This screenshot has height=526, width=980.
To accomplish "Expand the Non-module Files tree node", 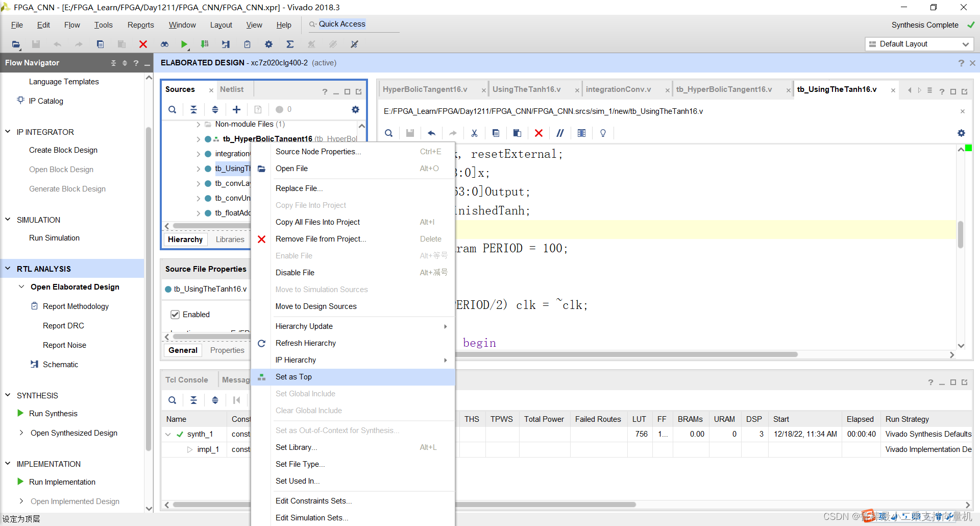I will tap(198, 124).
